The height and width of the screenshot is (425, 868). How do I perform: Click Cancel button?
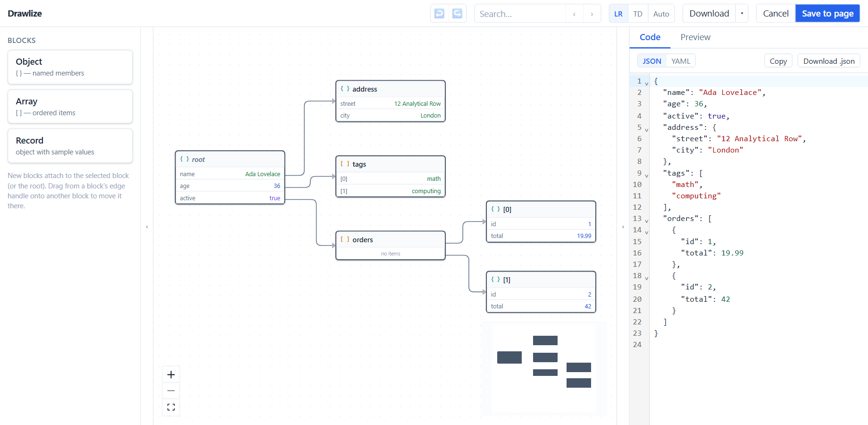pos(776,14)
